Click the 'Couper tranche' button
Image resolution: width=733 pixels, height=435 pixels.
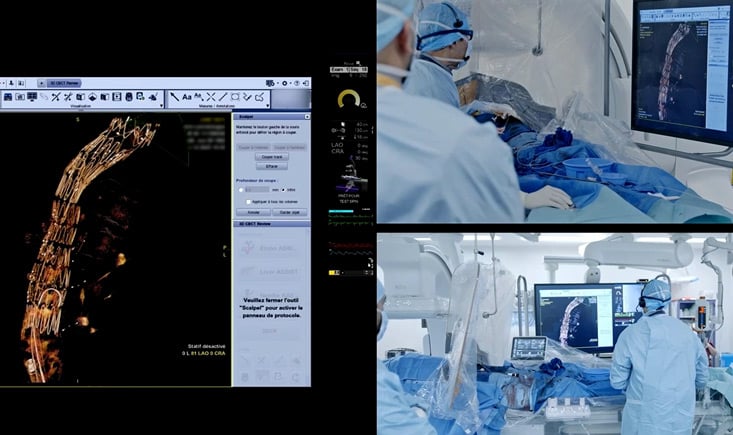[x=271, y=157]
